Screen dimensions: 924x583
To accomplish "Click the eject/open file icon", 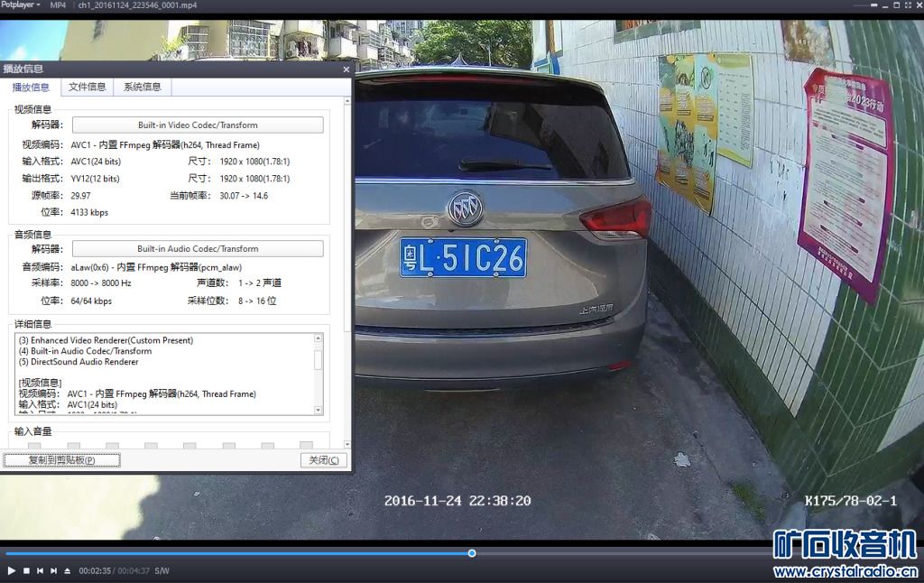I will (x=67, y=570).
